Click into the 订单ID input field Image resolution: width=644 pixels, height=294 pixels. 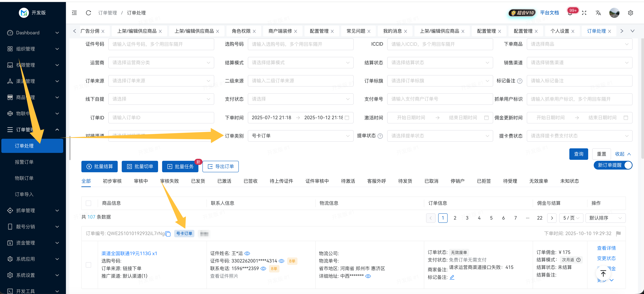(x=161, y=118)
